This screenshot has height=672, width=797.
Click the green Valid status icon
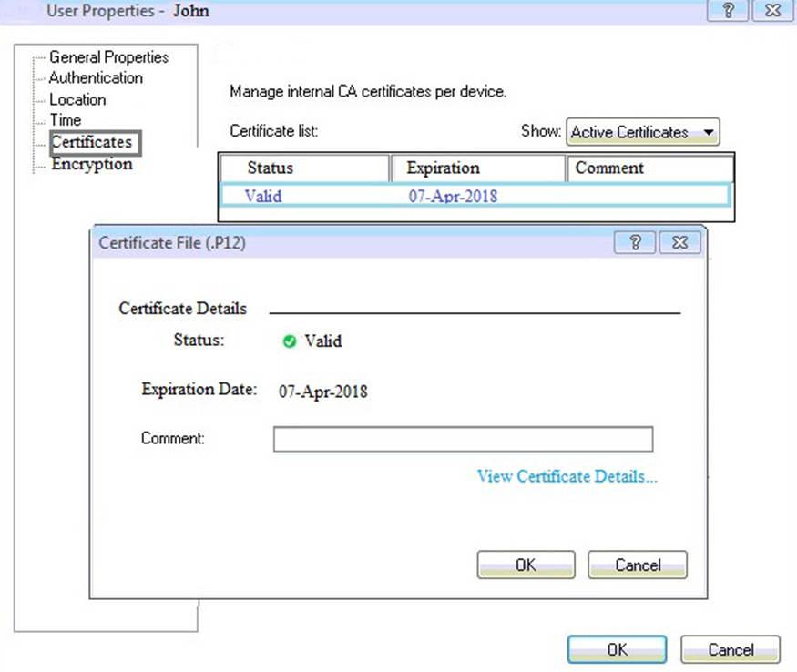tap(290, 341)
